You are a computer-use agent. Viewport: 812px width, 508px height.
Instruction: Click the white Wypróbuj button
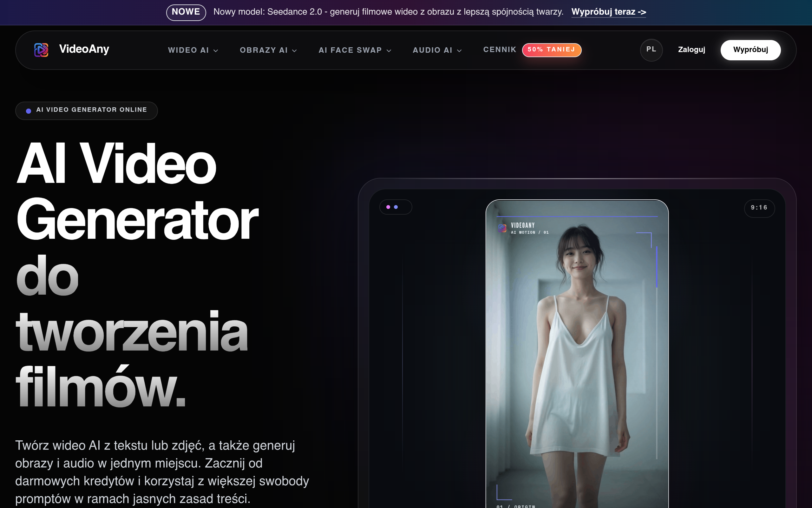point(750,50)
